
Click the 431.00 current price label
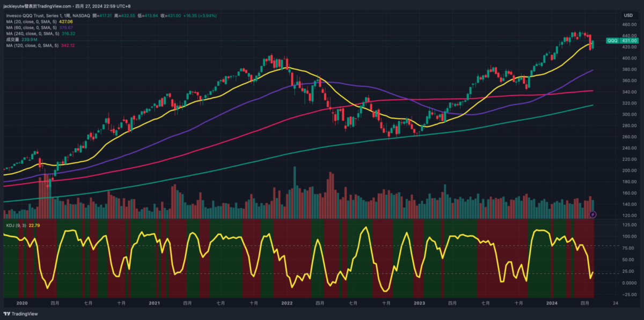pos(629,41)
